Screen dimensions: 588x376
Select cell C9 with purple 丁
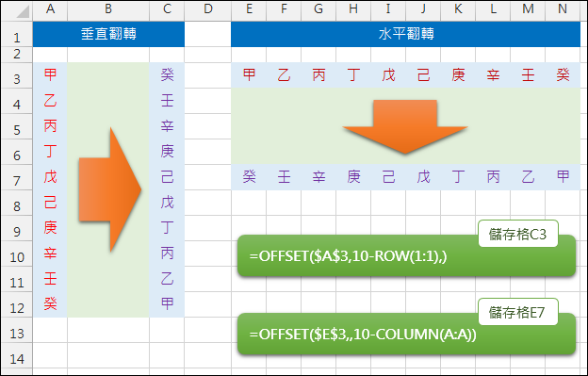(167, 228)
